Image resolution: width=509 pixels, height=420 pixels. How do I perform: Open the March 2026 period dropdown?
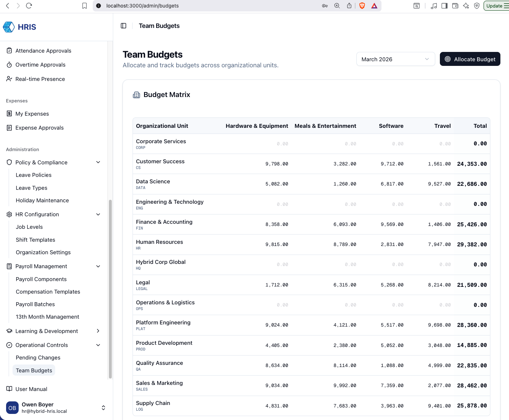(395, 59)
